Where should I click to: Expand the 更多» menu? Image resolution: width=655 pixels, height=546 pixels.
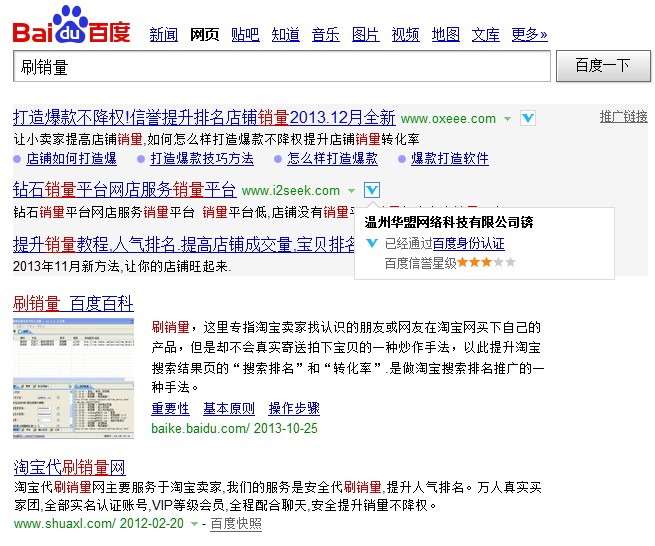(529, 34)
